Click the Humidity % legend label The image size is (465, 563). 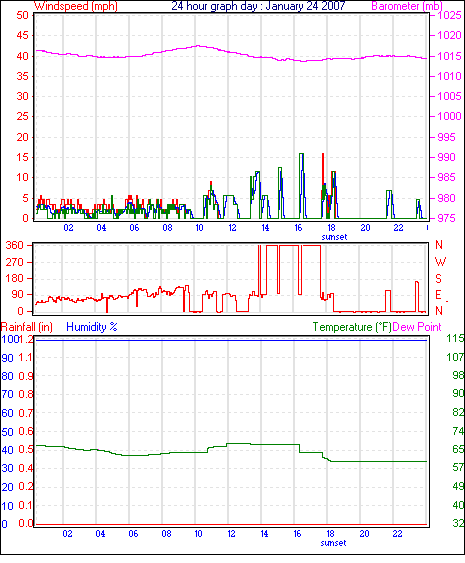pos(92,327)
